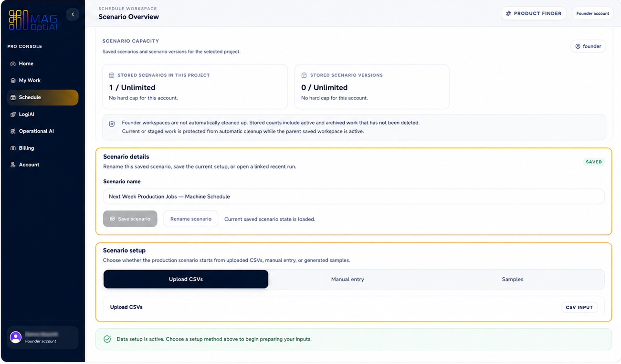Click the founder user chip

point(588,46)
